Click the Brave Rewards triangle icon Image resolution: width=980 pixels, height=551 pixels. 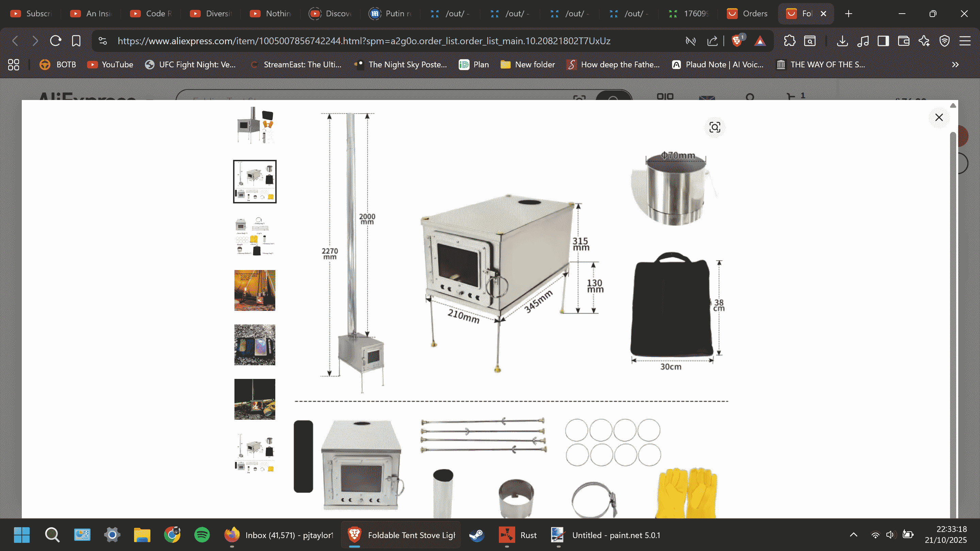(760, 41)
